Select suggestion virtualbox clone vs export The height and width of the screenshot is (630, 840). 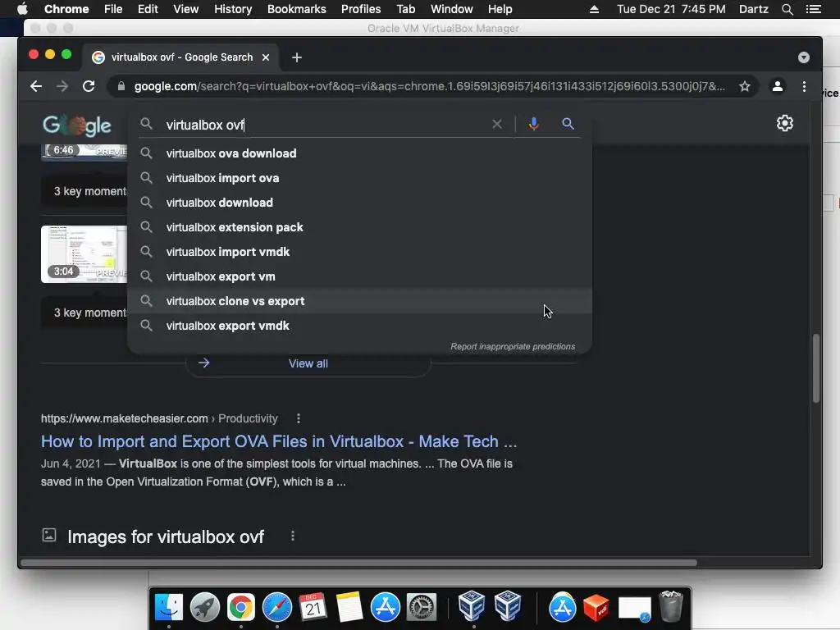point(359,301)
